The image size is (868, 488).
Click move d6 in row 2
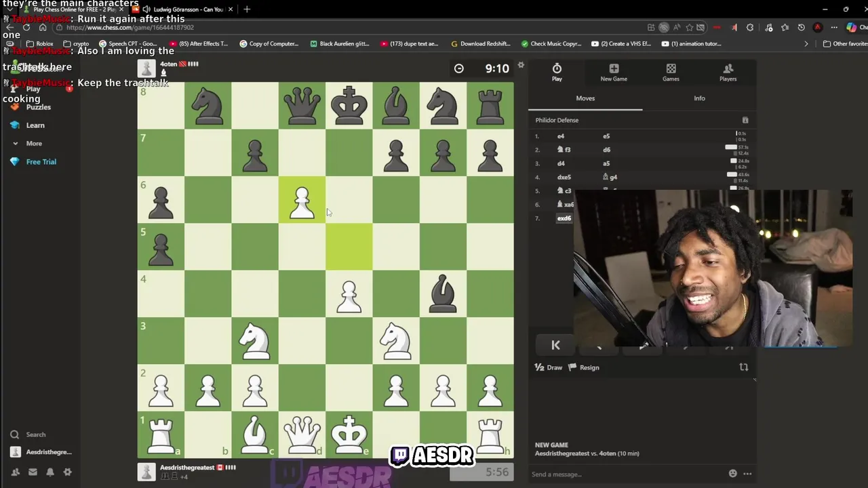(606, 150)
